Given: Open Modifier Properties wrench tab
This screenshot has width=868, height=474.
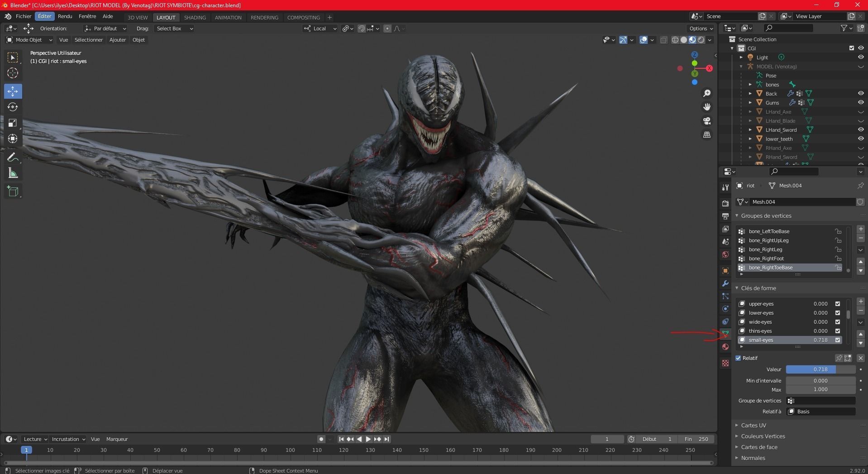Looking at the screenshot, I should (x=725, y=283).
